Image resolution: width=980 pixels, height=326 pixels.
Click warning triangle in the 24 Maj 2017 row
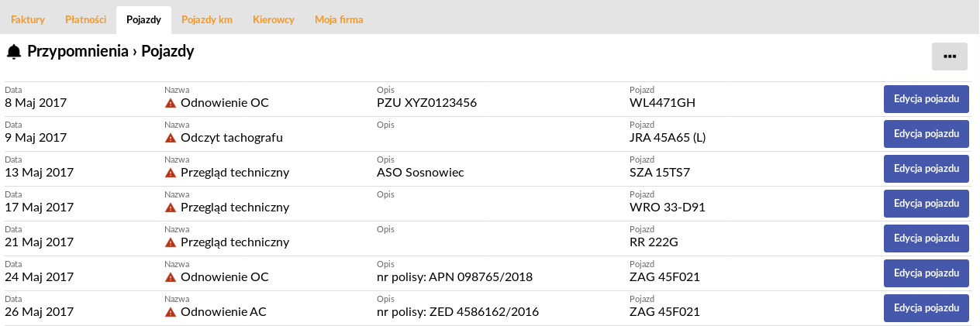pos(171,276)
